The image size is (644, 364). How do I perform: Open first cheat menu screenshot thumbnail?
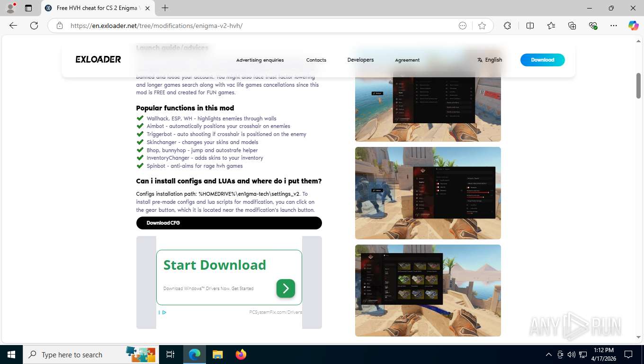point(428,96)
